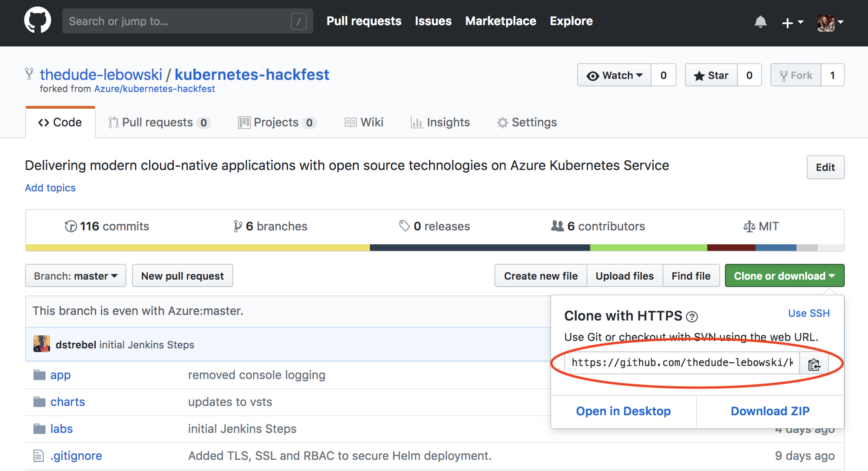Open the updates to vsts commit
Image resolution: width=868 pixels, height=471 pixels.
(230, 402)
